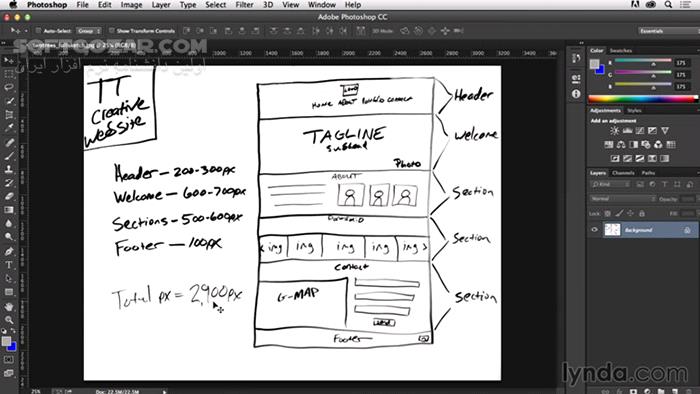Click the color spectrum ramp

(x=643, y=99)
